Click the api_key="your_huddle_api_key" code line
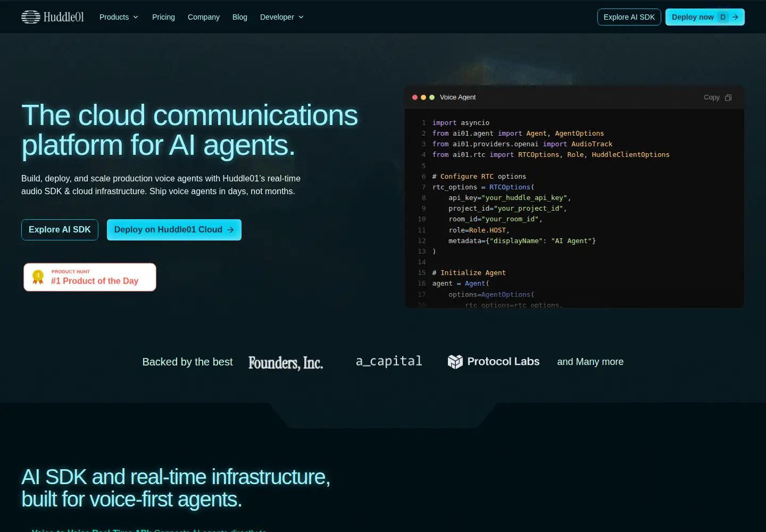Viewport: 766px width, 532px height. point(510,198)
